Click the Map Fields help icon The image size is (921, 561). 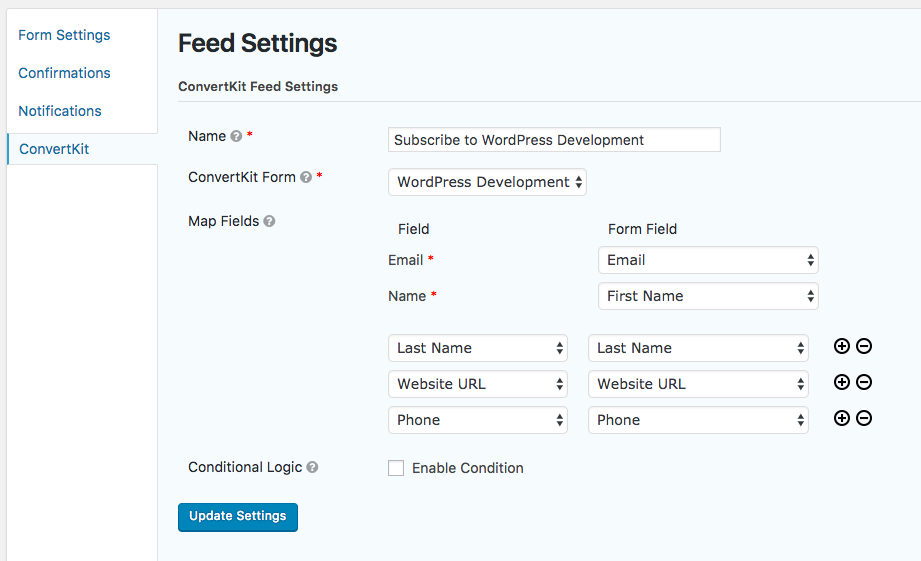click(x=269, y=222)
